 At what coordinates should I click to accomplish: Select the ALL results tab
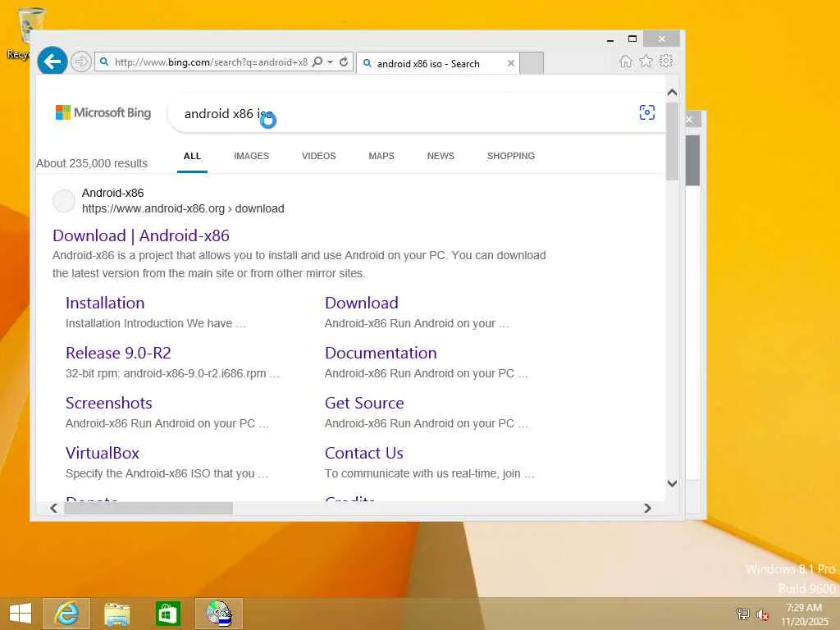click(192, 156)
